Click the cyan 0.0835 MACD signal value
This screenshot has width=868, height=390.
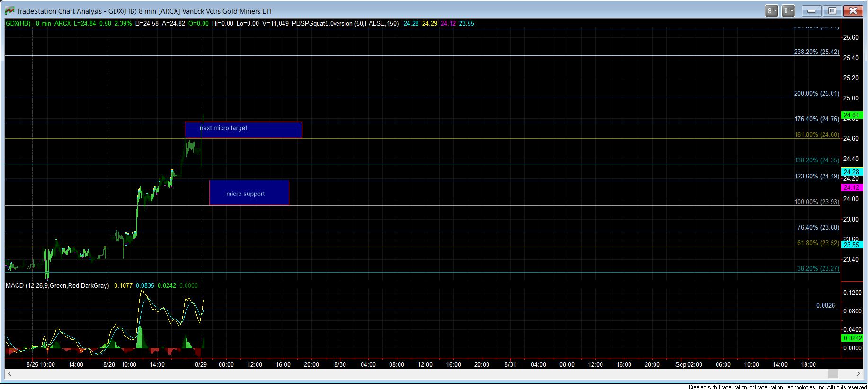pyautogui.click(x=145, y=285)
